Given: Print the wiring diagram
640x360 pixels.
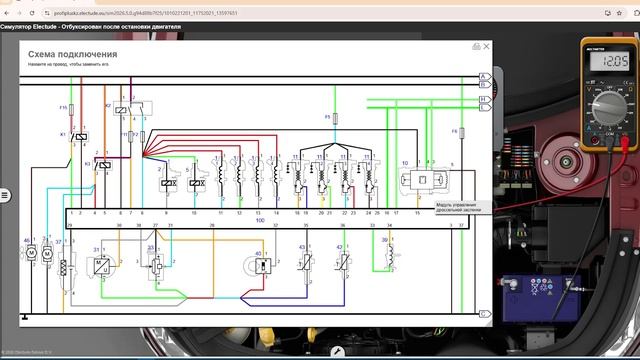Looking at the screenshot, I should click(x=476, y=47).
